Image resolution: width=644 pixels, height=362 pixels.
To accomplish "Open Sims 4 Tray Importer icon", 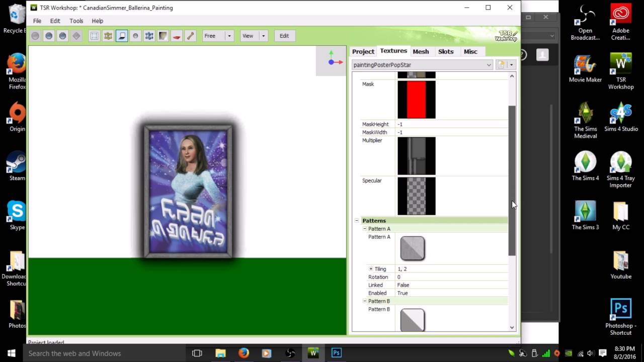I will pos(621,169).
